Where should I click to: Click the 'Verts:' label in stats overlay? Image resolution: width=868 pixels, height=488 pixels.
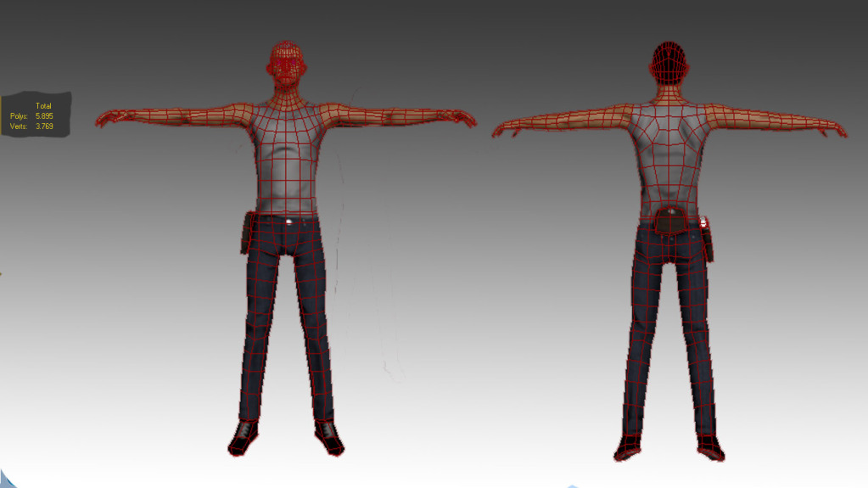coord(19,126)
